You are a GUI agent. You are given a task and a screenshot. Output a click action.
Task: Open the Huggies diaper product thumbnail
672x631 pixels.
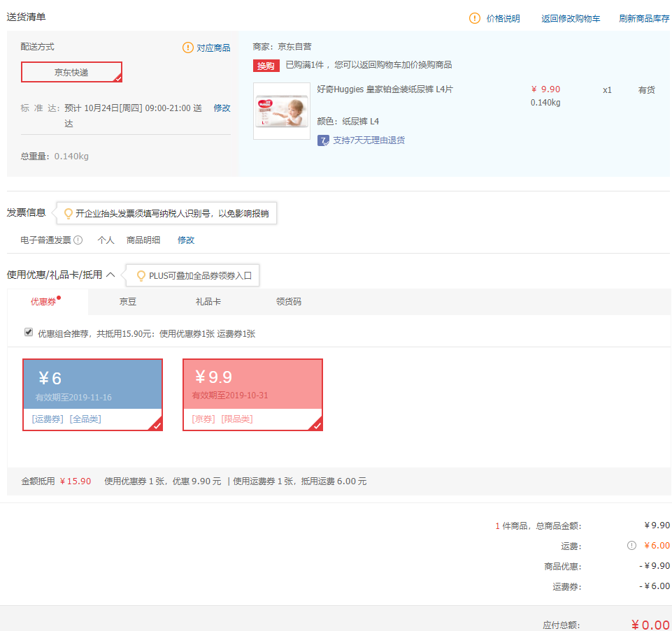coord(282,111)
